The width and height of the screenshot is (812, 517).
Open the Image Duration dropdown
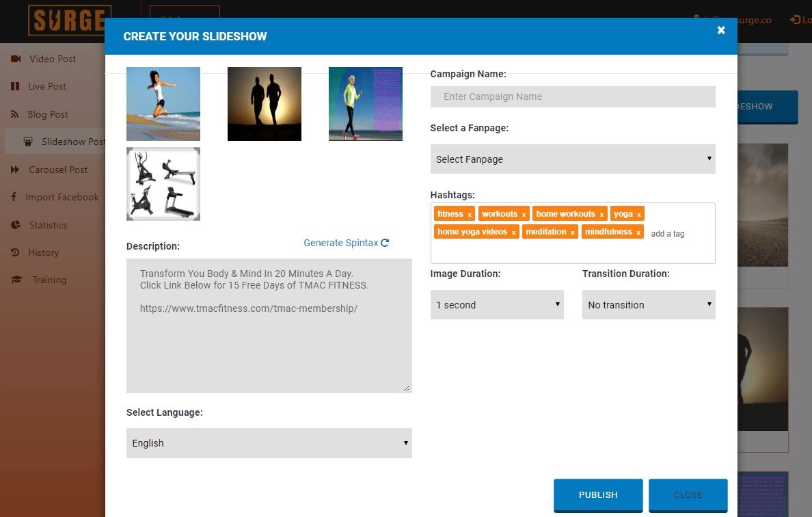pyautogui.click(x=497, y=304)
